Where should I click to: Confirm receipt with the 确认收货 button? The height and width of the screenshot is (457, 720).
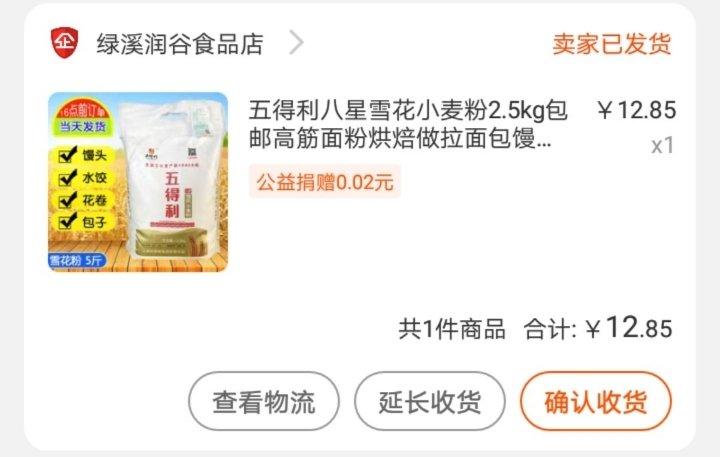pyautogui.click(x=596, y=402)
